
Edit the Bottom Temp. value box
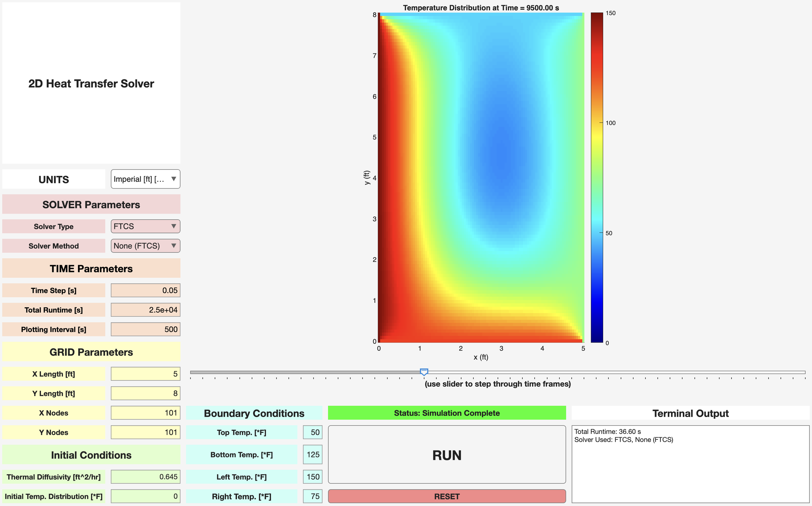(x=312, y=454)
